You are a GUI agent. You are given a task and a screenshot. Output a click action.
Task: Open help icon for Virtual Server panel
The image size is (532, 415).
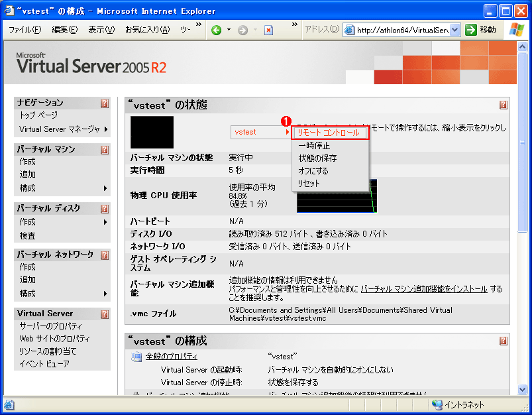coord(105,314)
